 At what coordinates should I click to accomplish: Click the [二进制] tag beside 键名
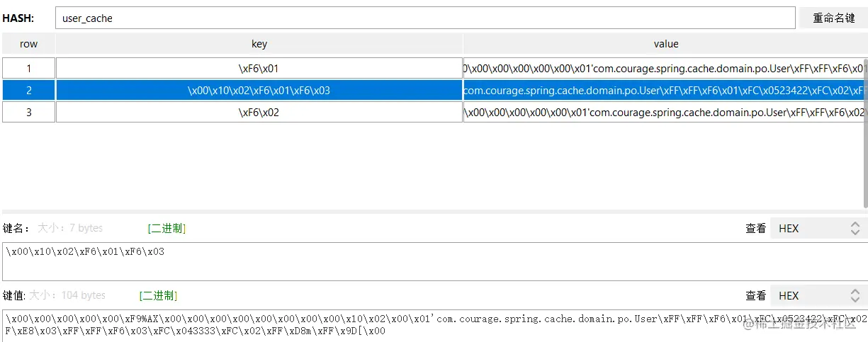(x=167, y=228)
